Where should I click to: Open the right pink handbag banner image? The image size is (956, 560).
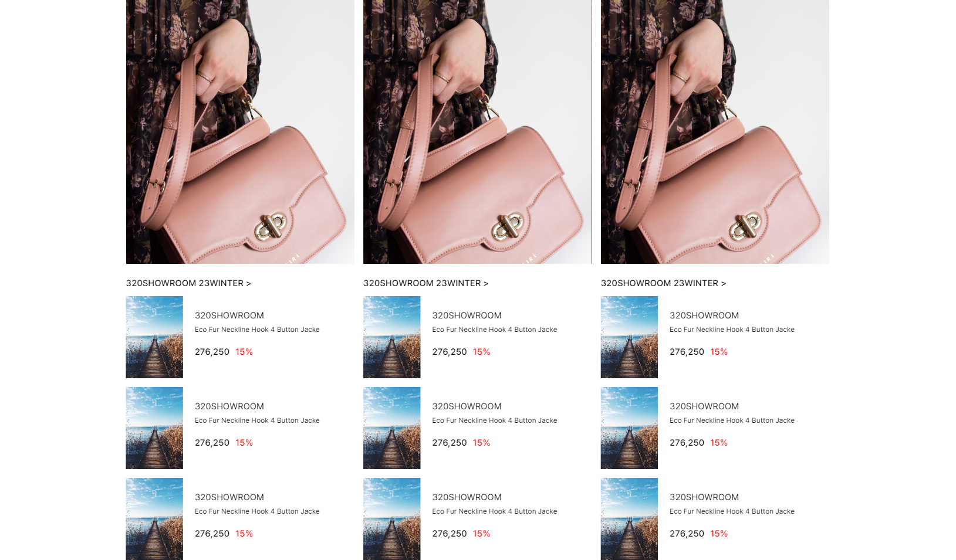pos(715,132)
